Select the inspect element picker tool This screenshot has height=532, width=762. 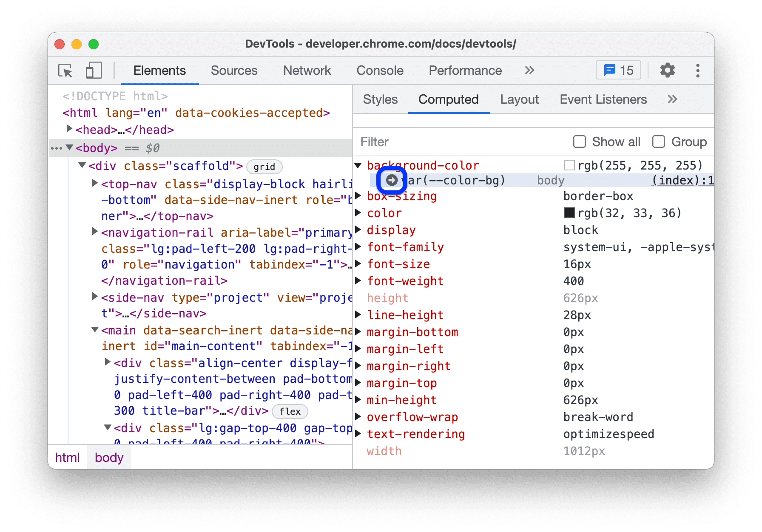pyautogui.click(x=65, y=71)
